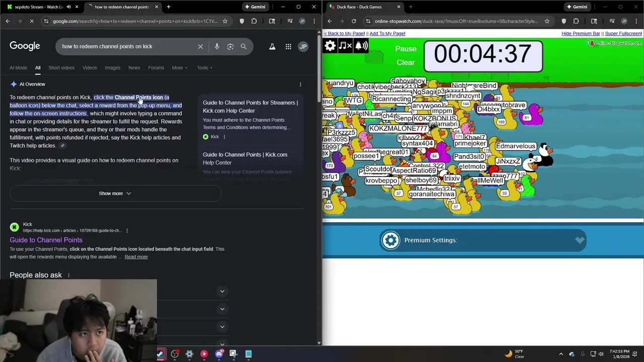Bookmark the Google search page with star
This screenshot has width=644, height=362.
point(225,21)
